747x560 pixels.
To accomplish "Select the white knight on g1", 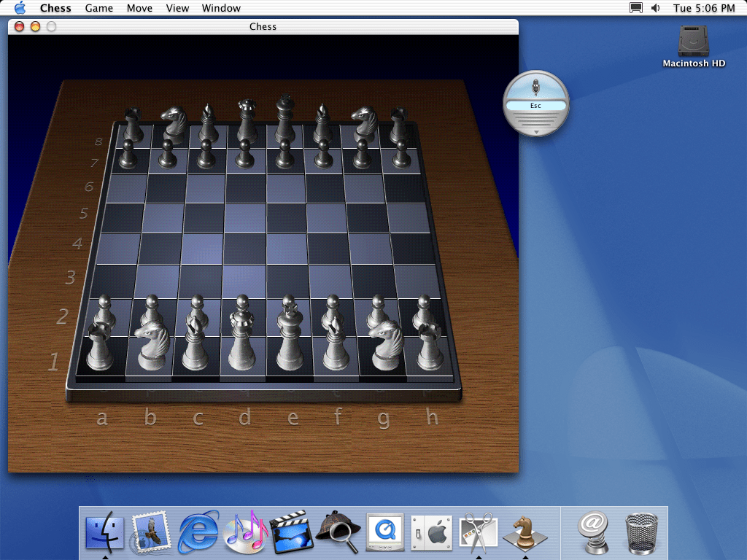I will click(x=385, y=346).
